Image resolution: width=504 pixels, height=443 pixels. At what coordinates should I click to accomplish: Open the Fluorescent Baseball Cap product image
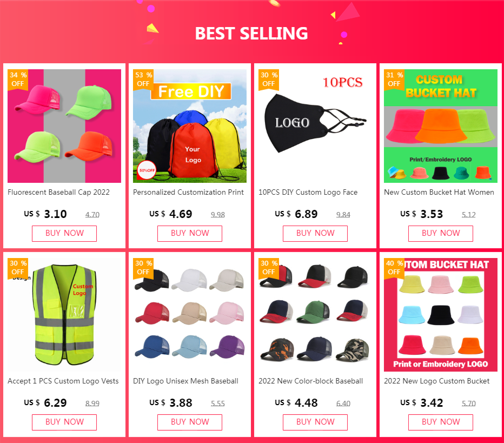[64, 126]
